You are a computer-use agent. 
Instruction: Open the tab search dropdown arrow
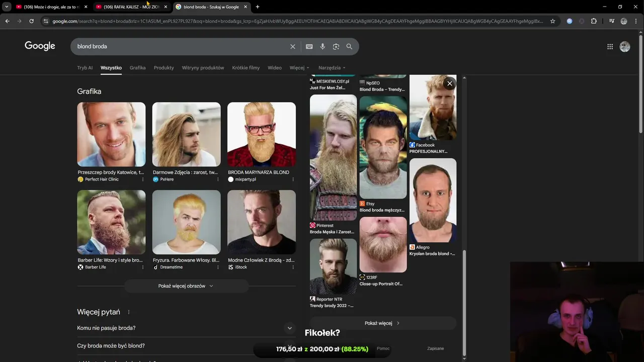(x=7, y=7)
